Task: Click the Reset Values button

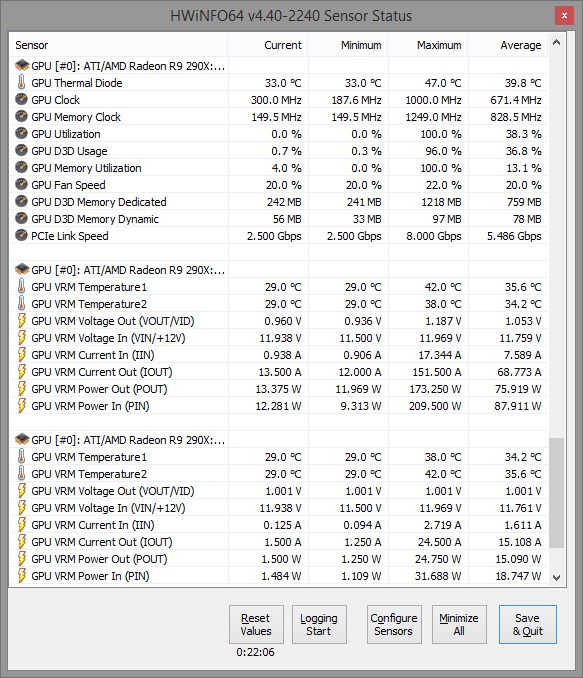Action: point(256,624)
